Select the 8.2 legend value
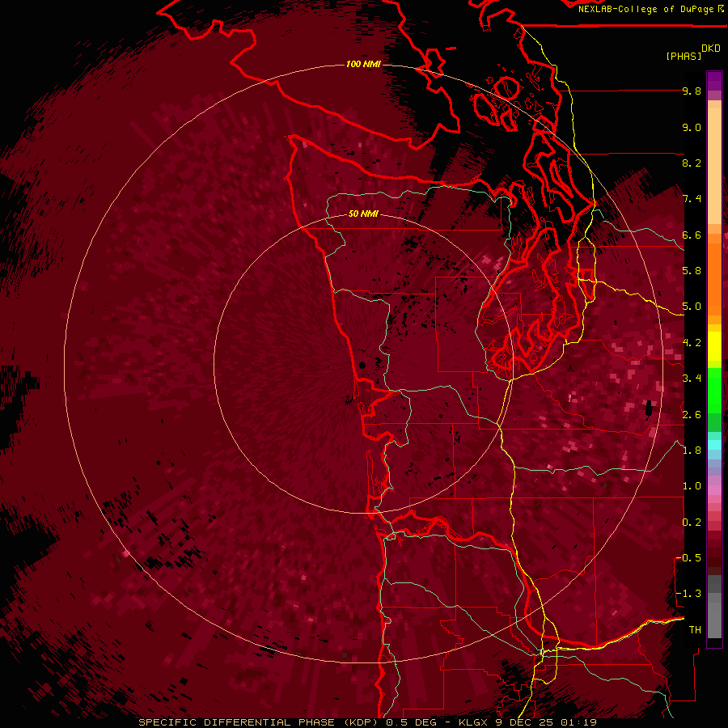Image resolution: width=728 pixels, height=728 pixels. click(692, 163)
